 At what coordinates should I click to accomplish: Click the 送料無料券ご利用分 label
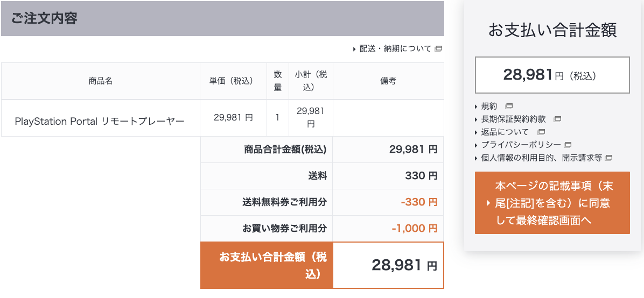[x=285, y=202]
